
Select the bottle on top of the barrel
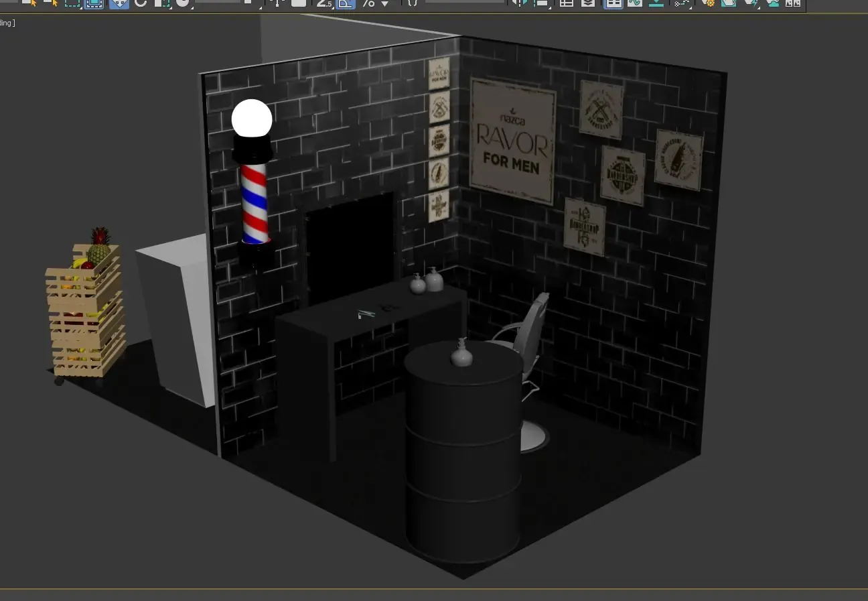pos(461,353)
